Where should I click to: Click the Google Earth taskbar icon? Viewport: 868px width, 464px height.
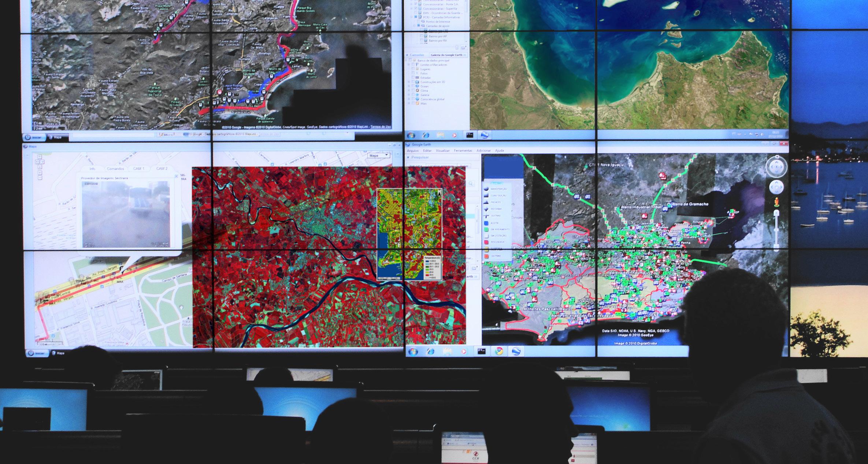click(x=516, y=351)
